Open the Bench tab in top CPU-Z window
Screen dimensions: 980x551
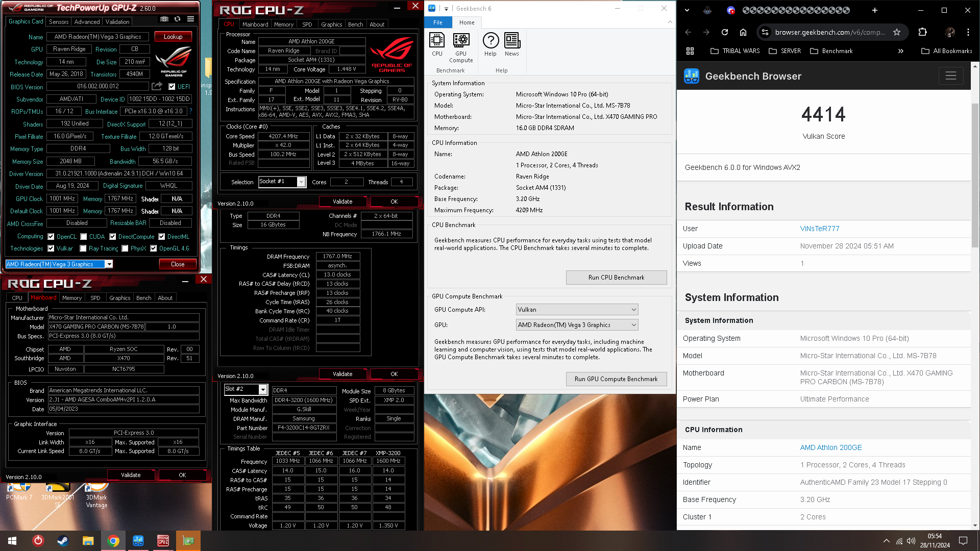(355, 24)
